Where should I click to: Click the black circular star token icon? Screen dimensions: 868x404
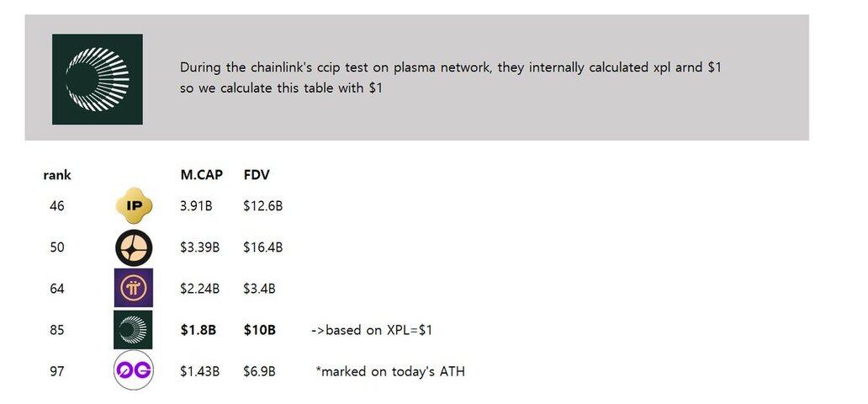point(134,247)
